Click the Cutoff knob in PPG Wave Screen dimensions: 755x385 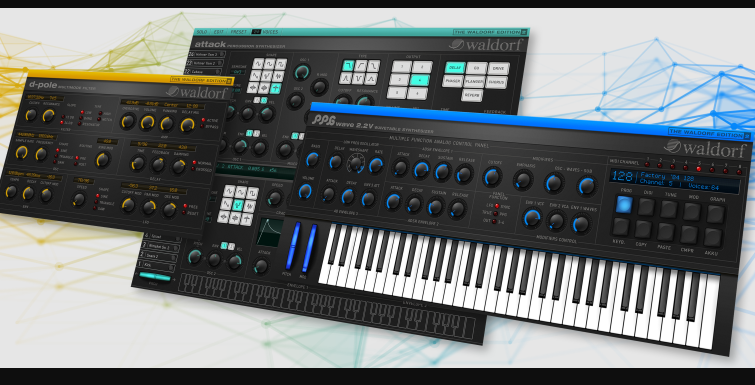tap(492, 177)
